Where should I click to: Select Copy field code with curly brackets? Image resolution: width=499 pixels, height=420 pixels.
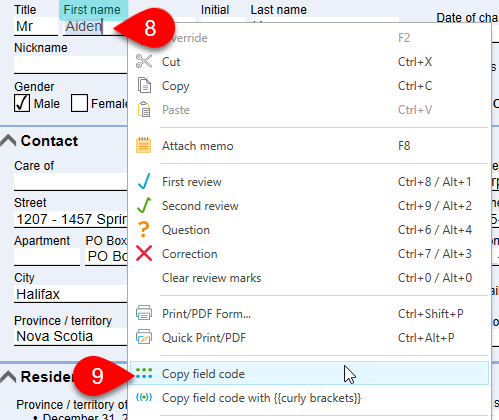309,398
